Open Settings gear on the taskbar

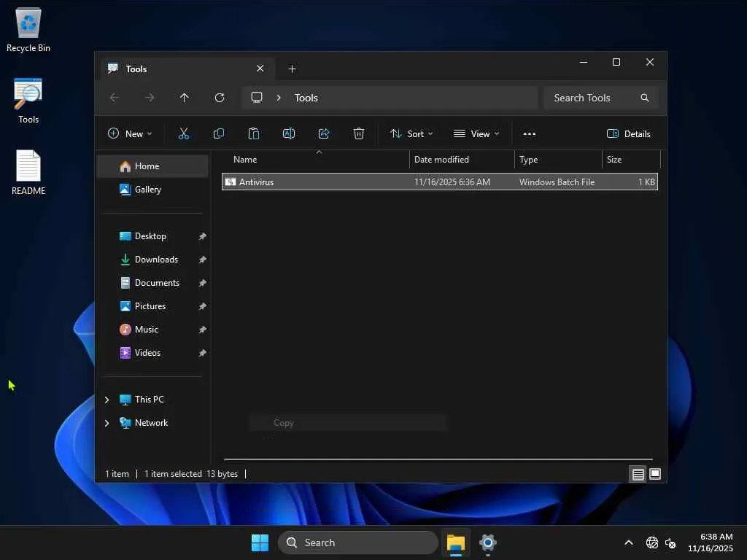488,542
